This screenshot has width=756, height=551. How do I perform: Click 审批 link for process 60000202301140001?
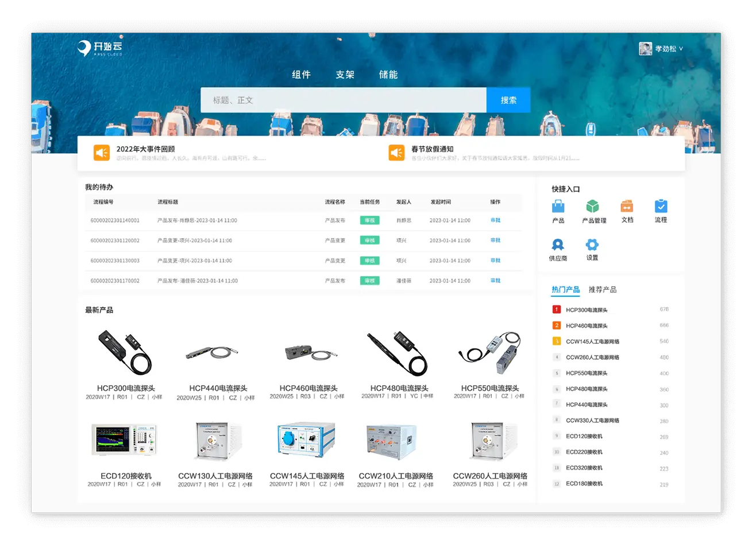pyautogui.click(x=495, y=220)
